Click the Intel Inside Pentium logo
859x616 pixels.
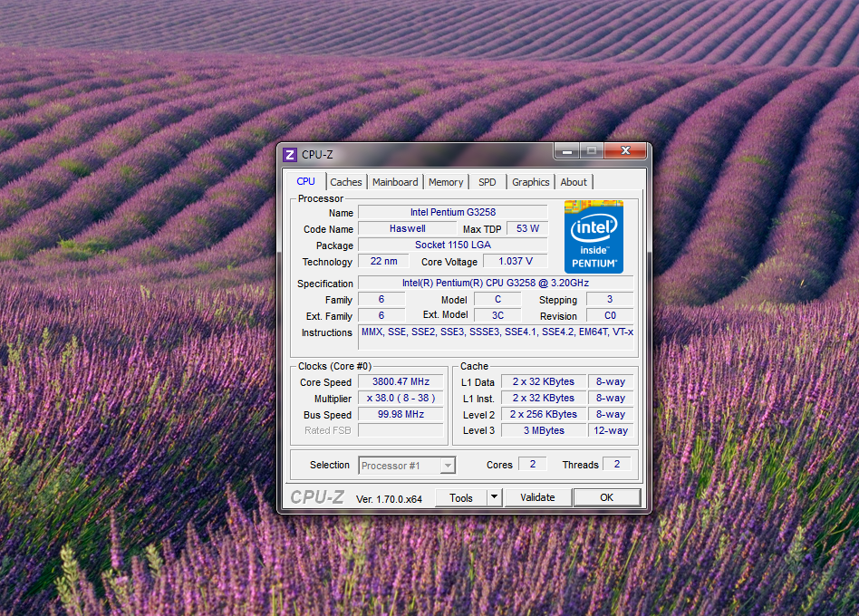pos(594,236)
